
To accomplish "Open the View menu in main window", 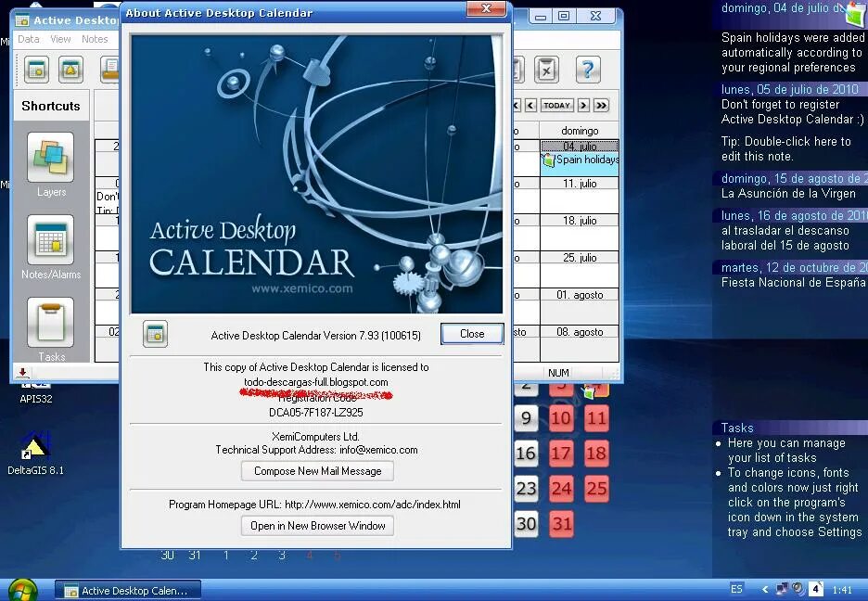I will (60, 39).
